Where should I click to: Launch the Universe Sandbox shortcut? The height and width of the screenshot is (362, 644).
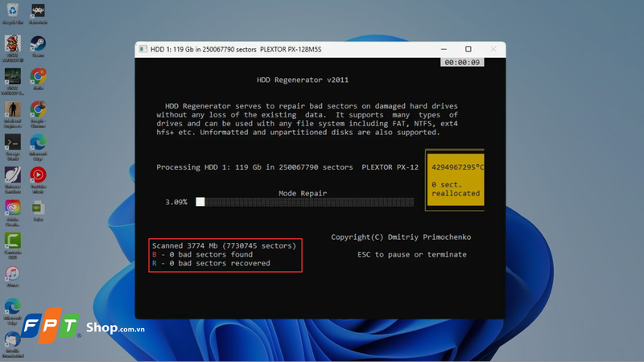[13, 179]
